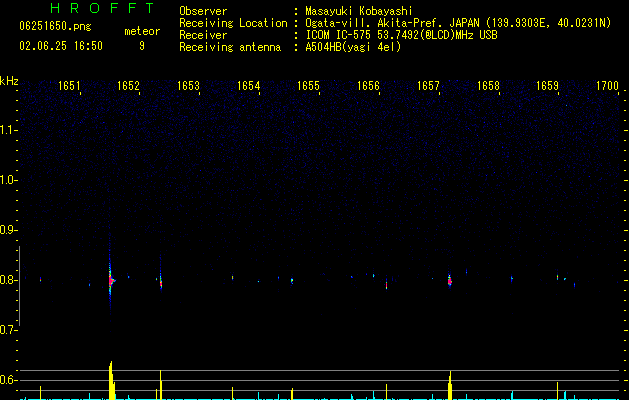The height and width of the screenshot is (400, 629).
Task: Click observer name Masayuki Kobayashi
Action: [359, 11]
